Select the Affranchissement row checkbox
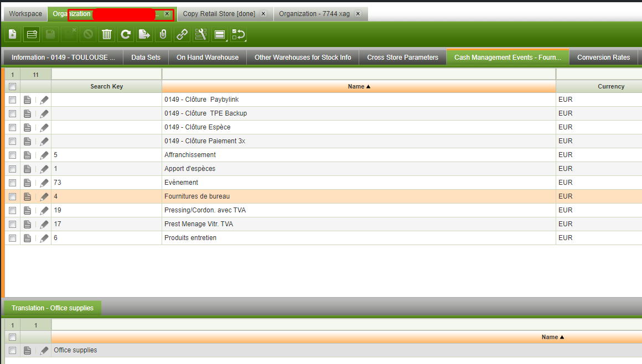Screen dimensions: 642x364 [12, 155]
